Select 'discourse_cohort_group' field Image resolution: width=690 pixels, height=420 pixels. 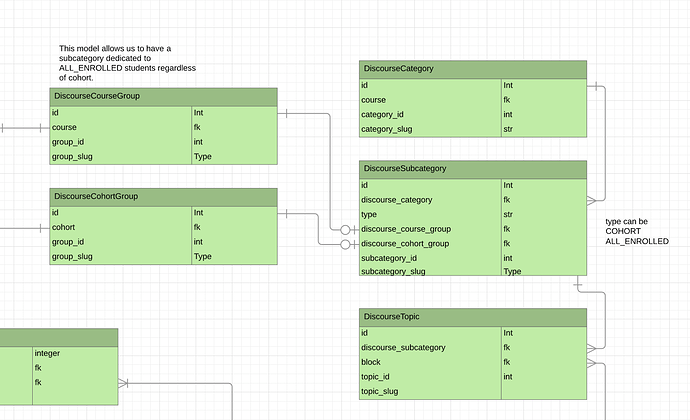tap(405, 243)
